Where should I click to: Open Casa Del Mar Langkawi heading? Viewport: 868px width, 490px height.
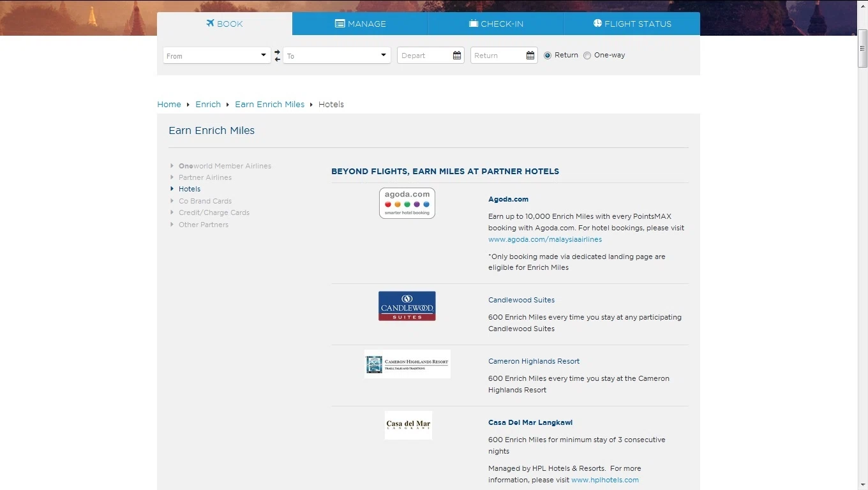(x=530, y=422)
